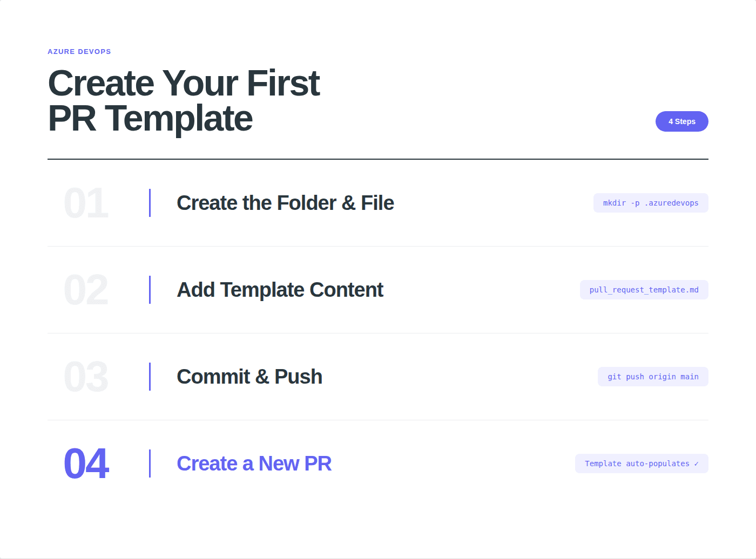Click the faded step number 01
Screen dimensions: 756x559
tap(86, 203)
